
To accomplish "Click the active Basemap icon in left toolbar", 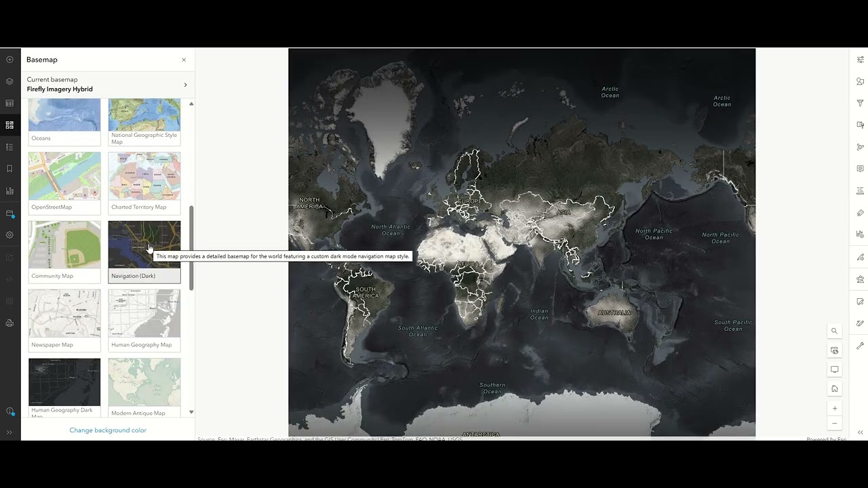I will 9,125.
